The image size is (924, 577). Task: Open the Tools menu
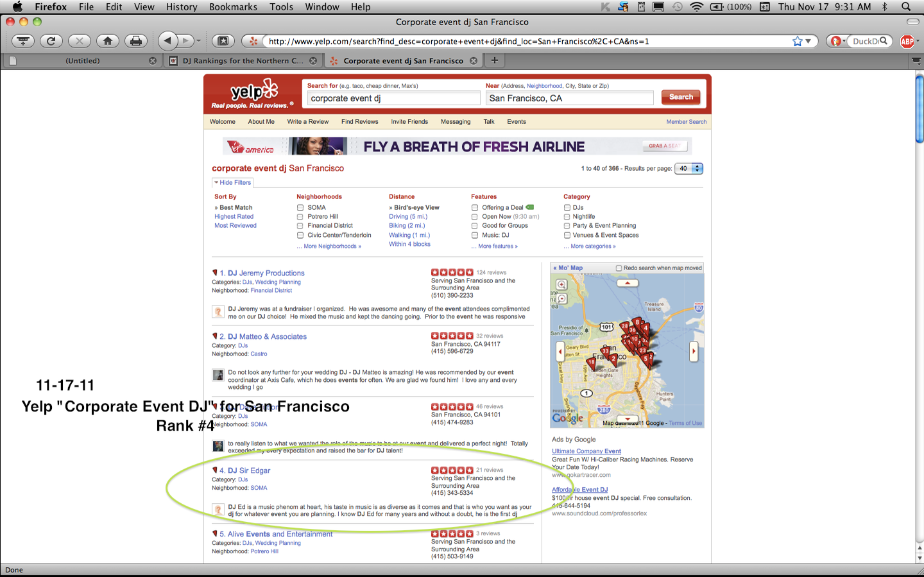281,6
